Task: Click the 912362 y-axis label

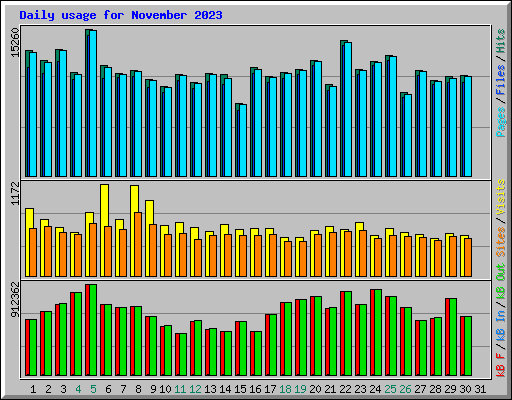Action: tap(15, 299)
